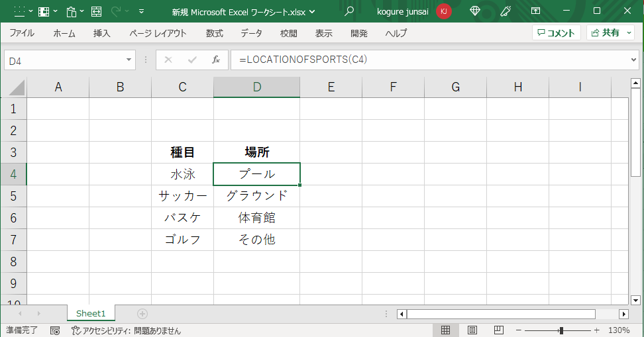
Task: Open the Name Box dropdown arrow
Action: click(129, 60)
